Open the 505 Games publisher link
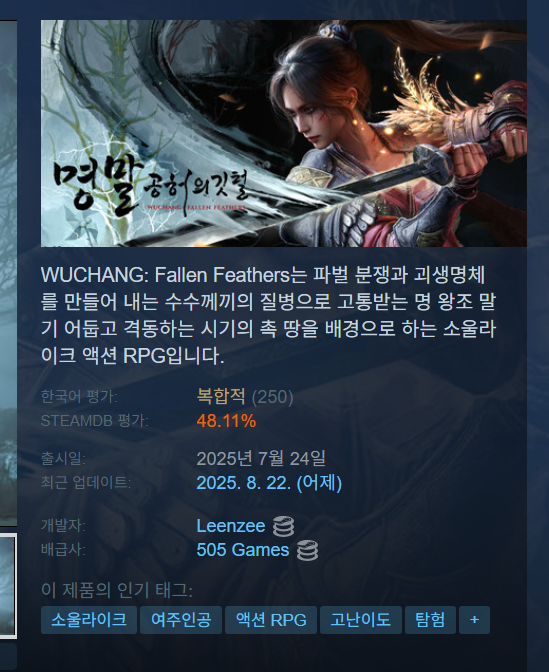The width and height of the screenshot is (549, 672). pyautogui.click(x=243, y=550)
